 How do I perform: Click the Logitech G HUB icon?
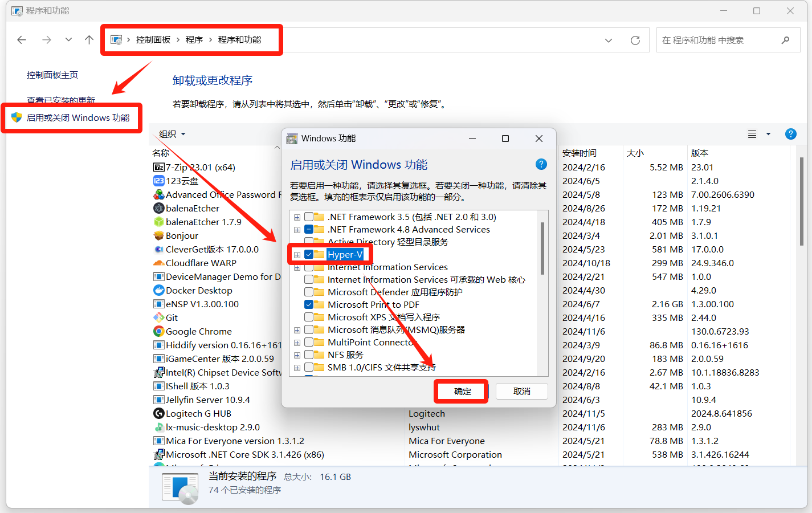(159, 413)
